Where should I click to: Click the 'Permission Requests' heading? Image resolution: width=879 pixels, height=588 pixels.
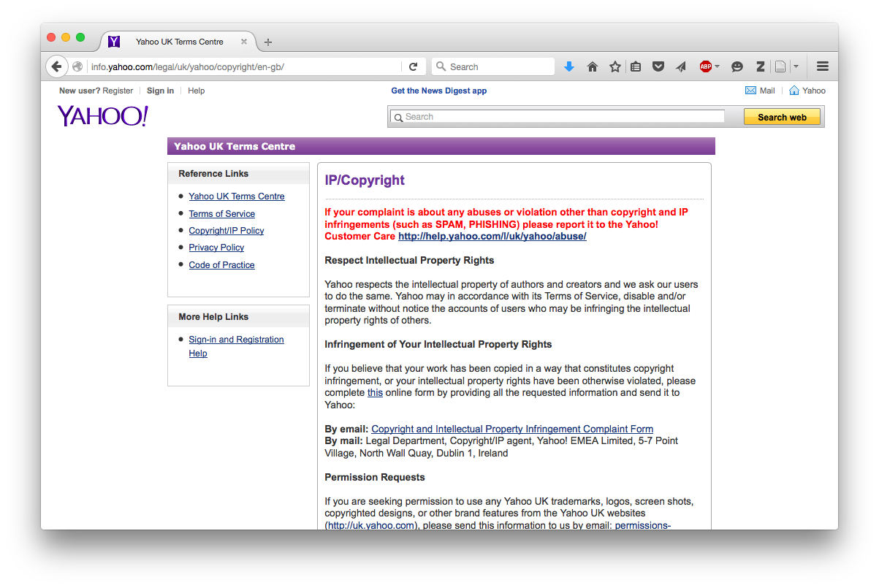[x=375, y=478]
